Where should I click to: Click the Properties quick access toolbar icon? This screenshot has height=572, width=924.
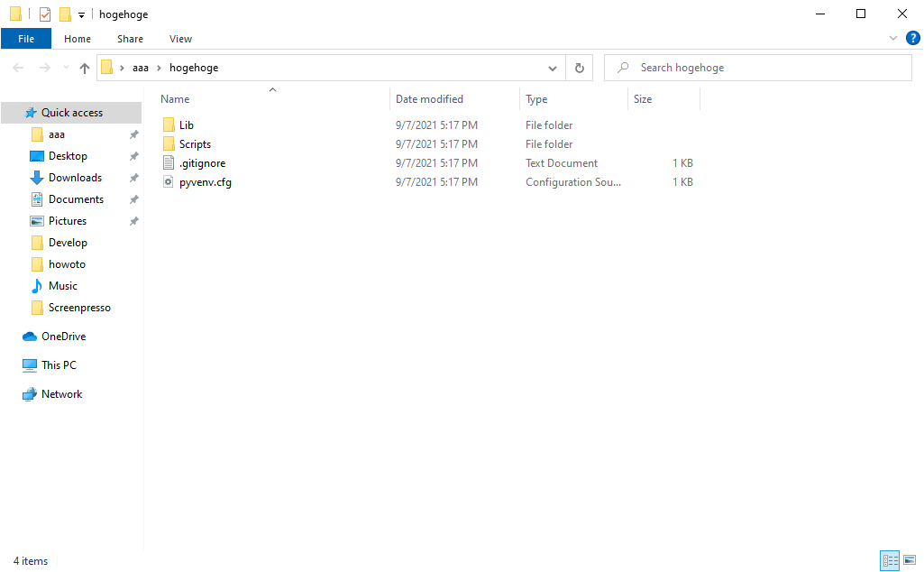tap(45, 14)
